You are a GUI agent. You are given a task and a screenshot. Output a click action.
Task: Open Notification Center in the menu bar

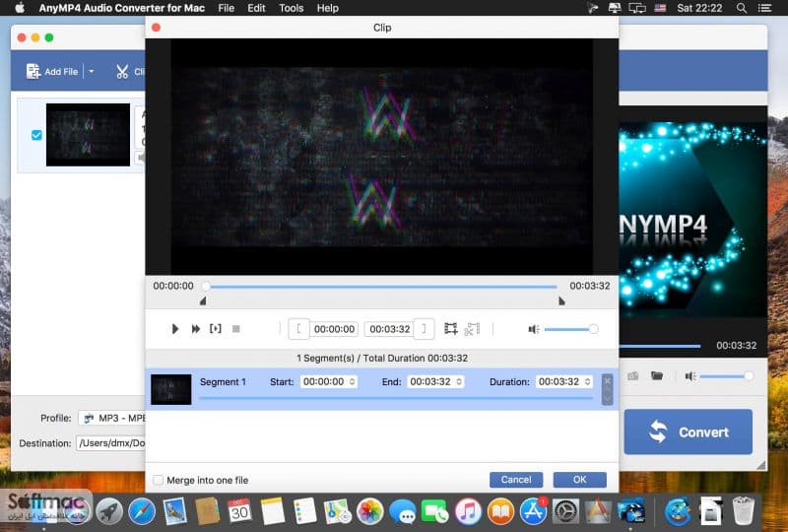coord(765,8)
